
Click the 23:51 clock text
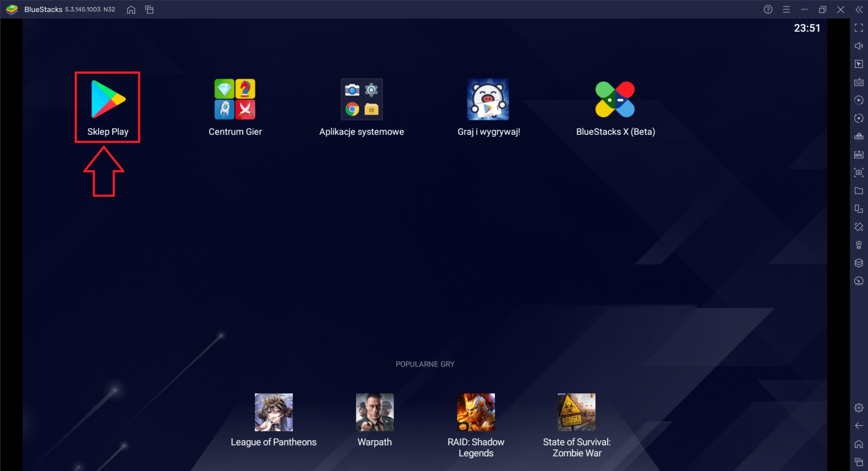coord(807,28)
